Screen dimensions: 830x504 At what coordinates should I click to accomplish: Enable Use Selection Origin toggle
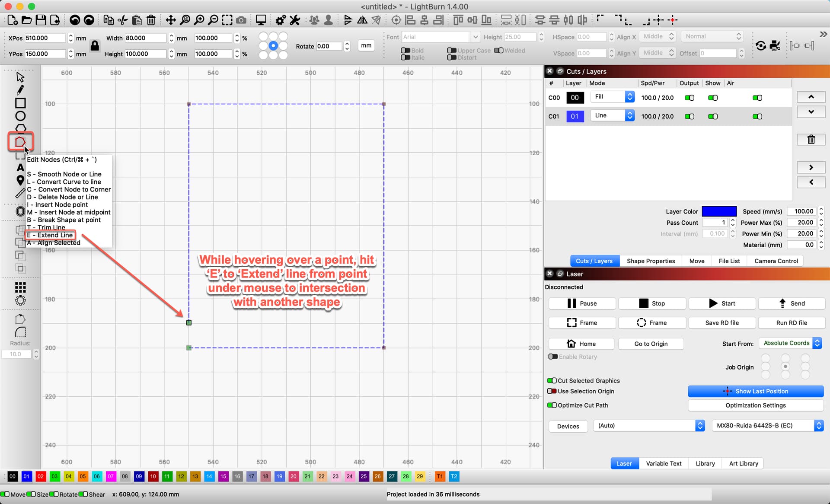click(x=552, y=391)
